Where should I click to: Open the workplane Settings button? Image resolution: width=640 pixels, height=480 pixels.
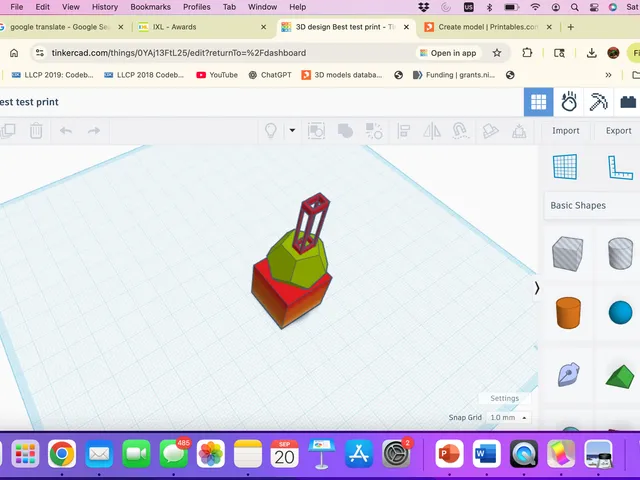pos(504,398)
